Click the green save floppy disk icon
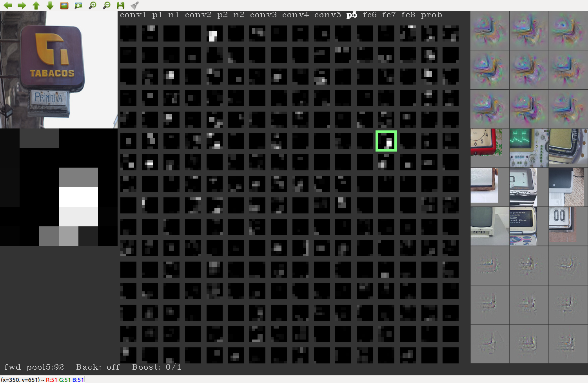This screenshot has height=383, width=588. (x=121, y=5)
